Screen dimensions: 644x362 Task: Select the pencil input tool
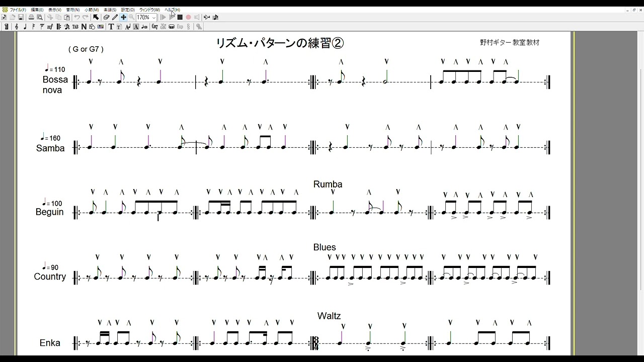point(115,17)
